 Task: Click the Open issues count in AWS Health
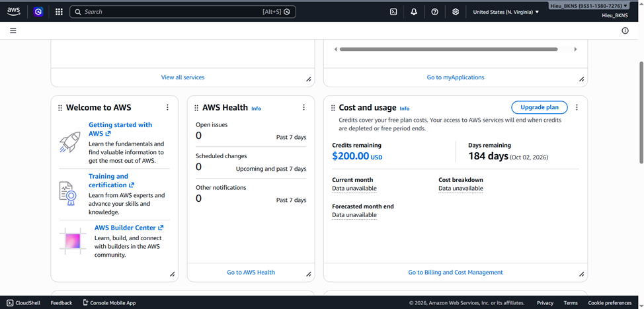coord(199,136)
